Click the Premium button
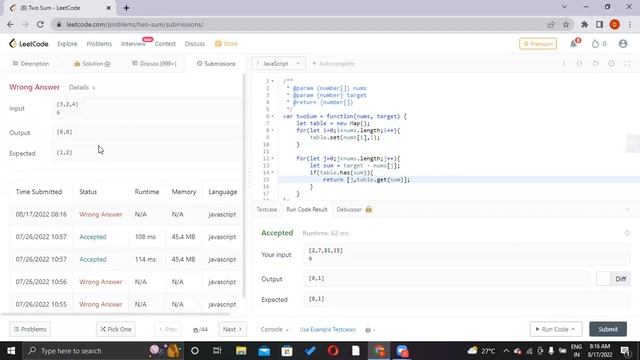640x360 pixels. pos(538,44)
